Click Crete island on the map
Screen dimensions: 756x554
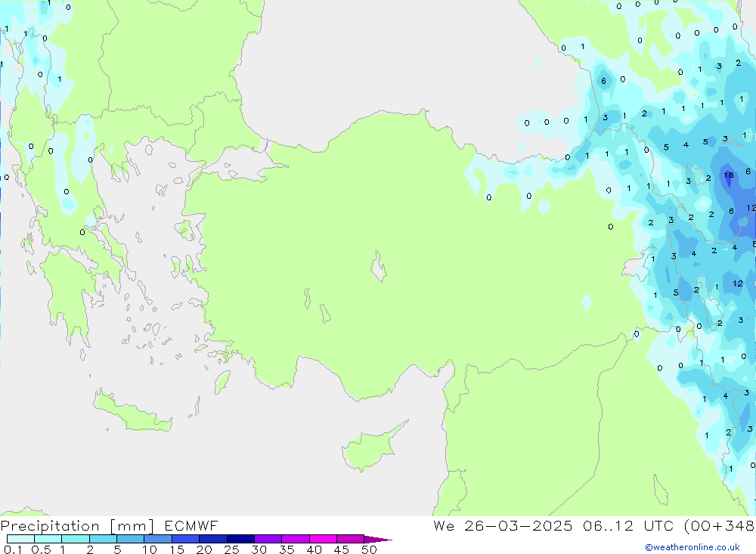tap(132, 411)
